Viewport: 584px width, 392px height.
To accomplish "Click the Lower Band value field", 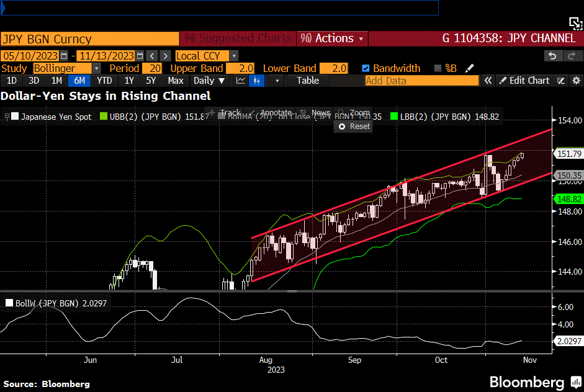I will (334, 68).
